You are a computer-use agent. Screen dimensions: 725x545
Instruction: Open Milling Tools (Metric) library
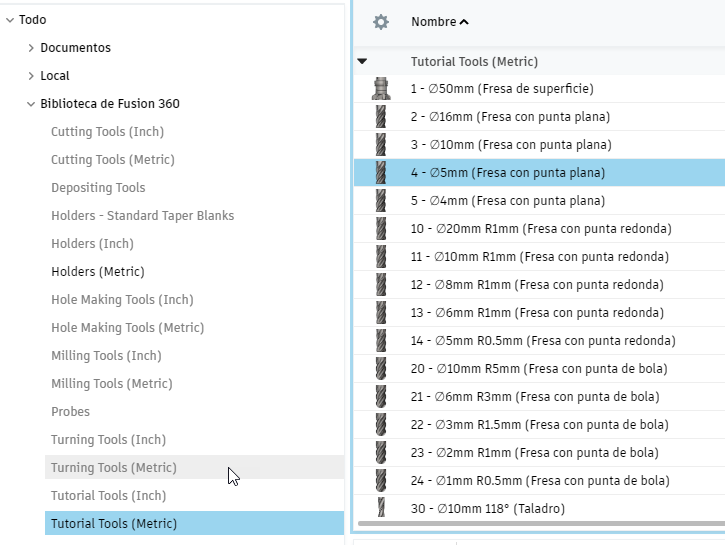pos(111,384)
